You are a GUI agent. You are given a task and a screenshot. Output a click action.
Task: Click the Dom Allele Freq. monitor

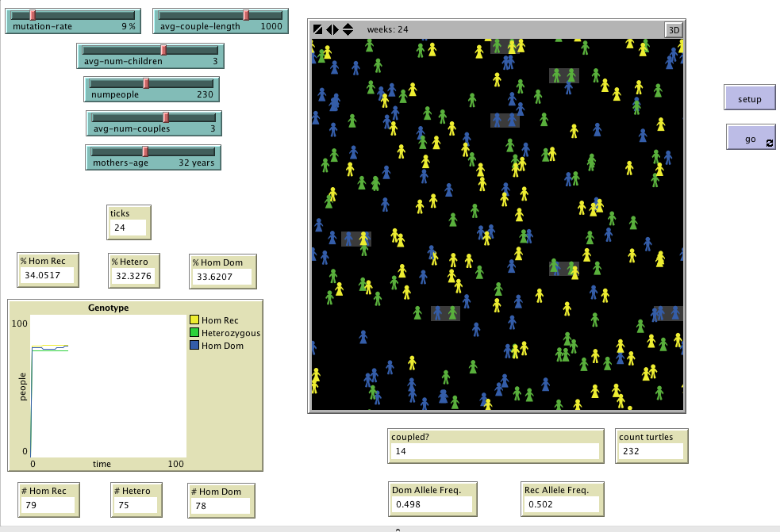[432, 499]
